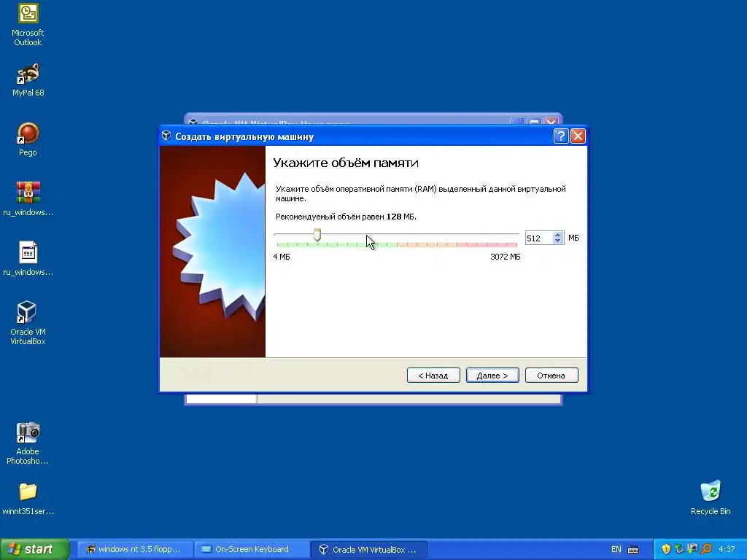Click the 4 МБ minimum label
747x560 pixels.
point(282,257)
